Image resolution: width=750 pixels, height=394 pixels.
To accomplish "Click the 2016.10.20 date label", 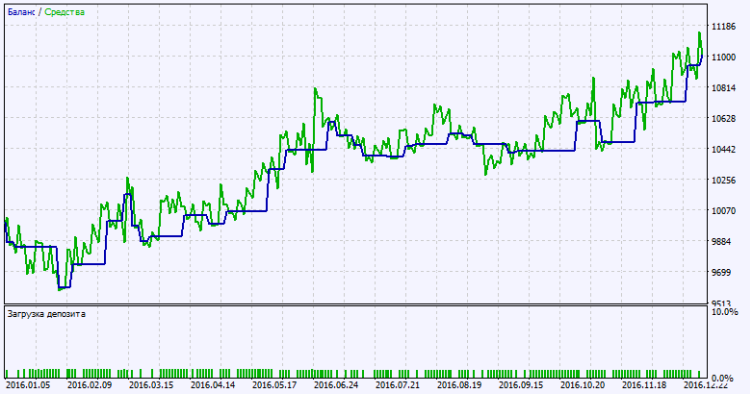I will pos(583,385).
